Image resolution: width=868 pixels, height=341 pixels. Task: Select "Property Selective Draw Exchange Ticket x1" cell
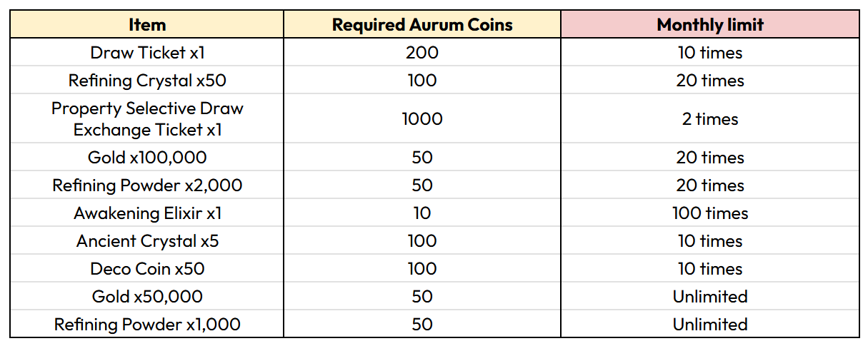pos(147,119)
